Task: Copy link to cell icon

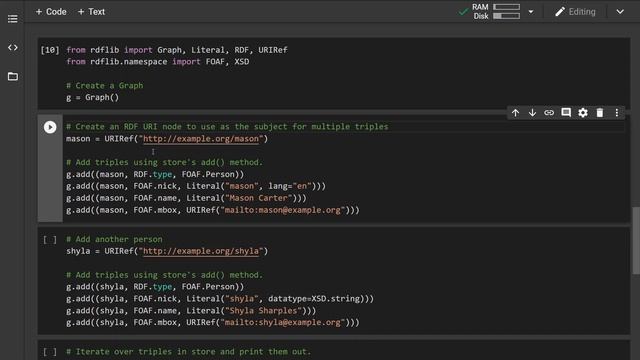Action: (549, 113)
